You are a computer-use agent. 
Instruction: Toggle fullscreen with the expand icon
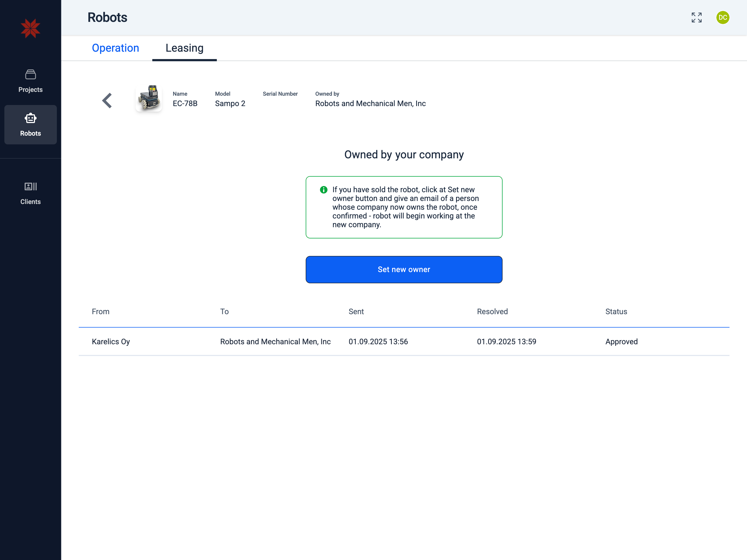(x=696, y=17)
